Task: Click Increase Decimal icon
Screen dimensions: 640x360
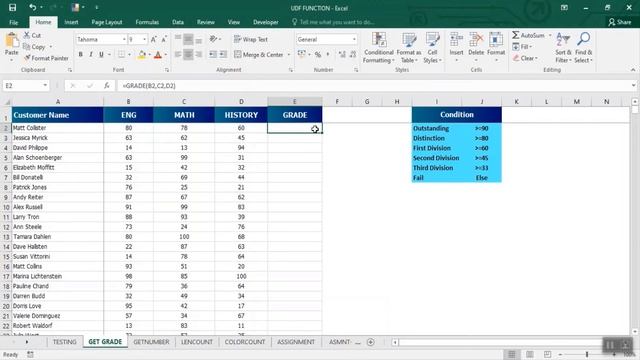Action: point(342,54)
